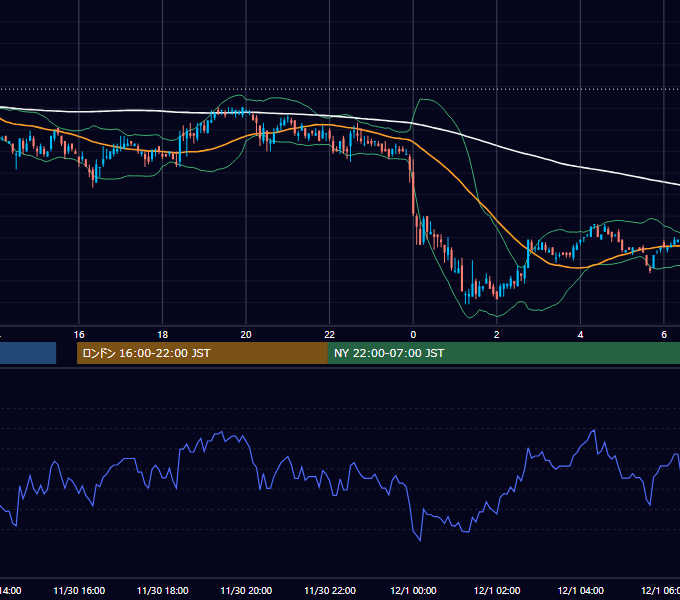Select the 11/30 16:00 time label

(x=79, y=590)
